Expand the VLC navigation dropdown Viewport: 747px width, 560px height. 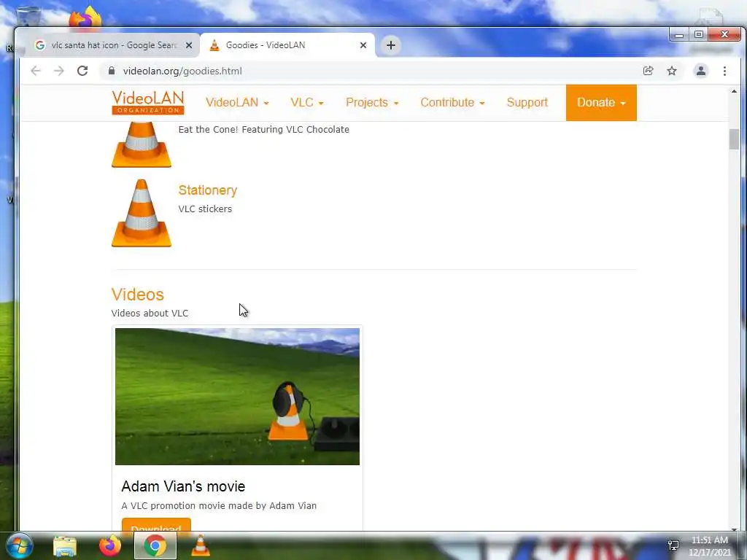[x=307, y=102]
